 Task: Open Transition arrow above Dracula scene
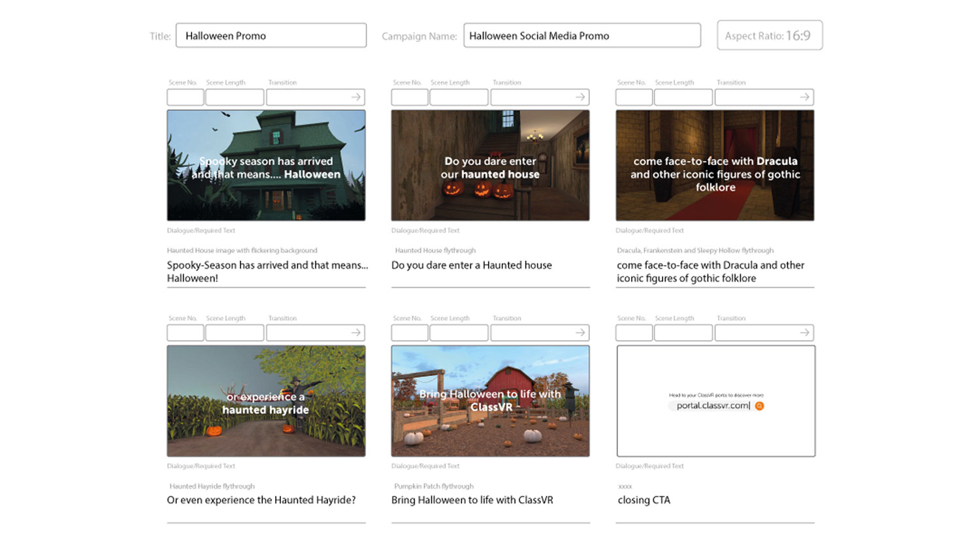[805, 97]
